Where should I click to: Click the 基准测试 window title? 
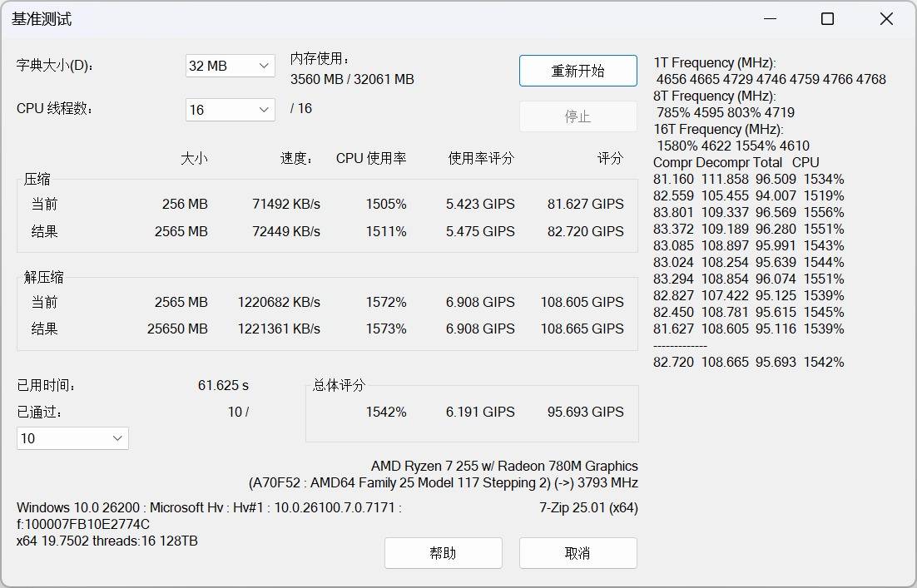(42, 19)
